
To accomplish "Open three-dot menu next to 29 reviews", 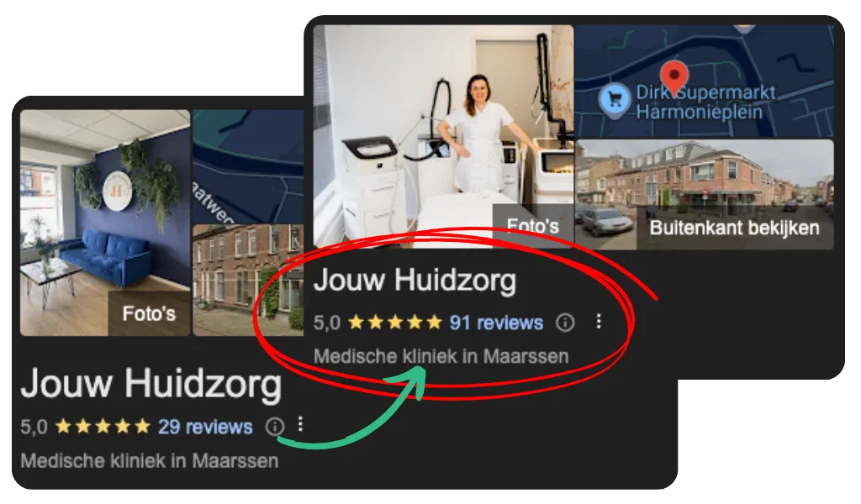I will coord(300,424).
